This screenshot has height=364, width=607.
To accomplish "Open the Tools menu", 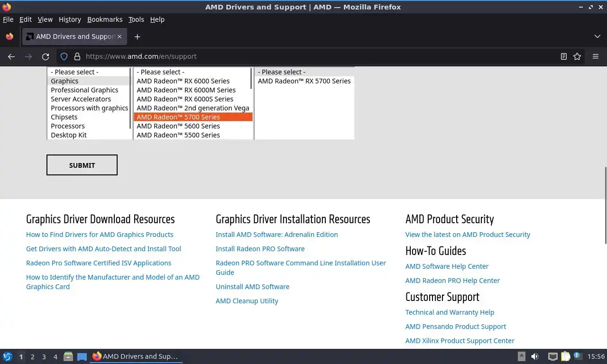I will pos(136,19).
